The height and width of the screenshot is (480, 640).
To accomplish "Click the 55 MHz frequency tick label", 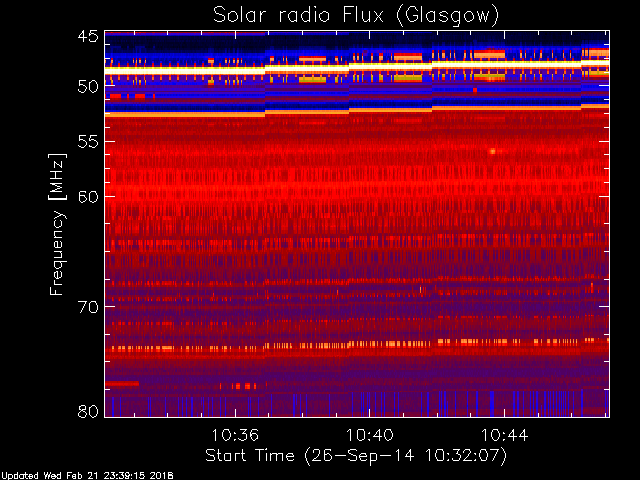I will pos(87,143).
